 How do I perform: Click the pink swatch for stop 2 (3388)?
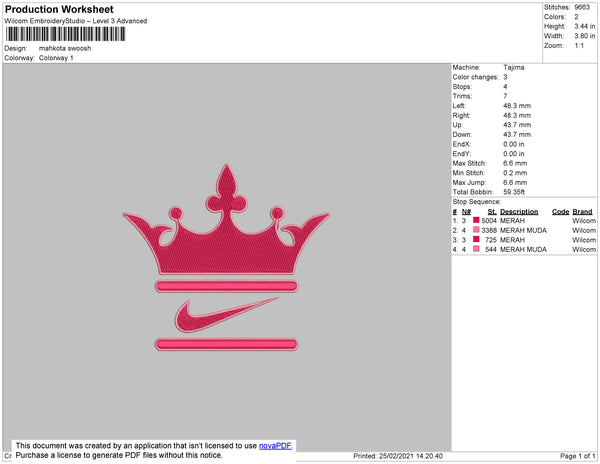pos(476,230)
